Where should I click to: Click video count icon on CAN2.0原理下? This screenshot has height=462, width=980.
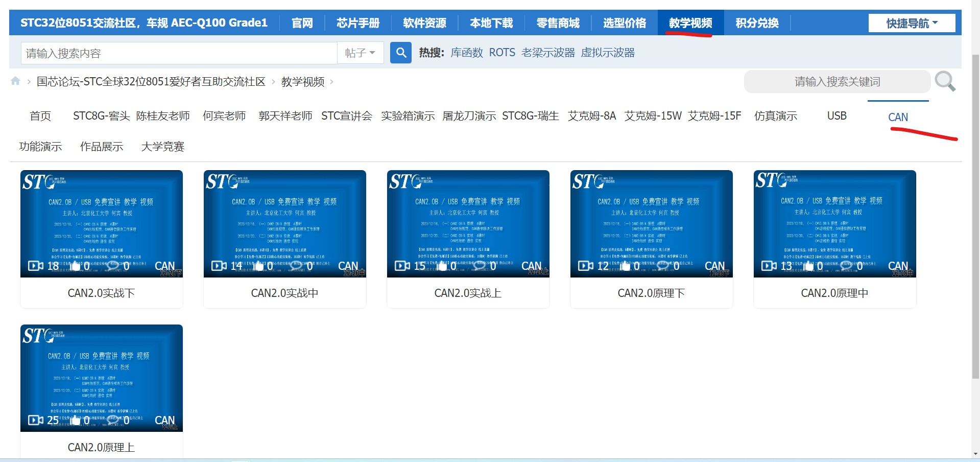tap(586, 266)
